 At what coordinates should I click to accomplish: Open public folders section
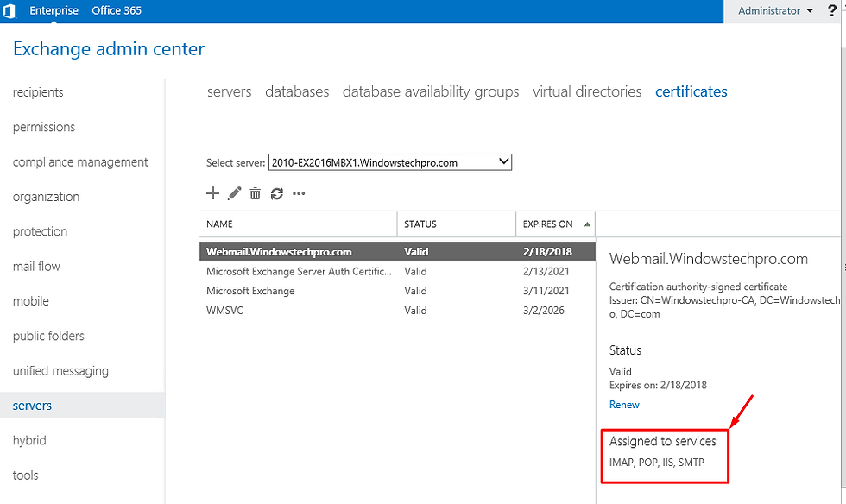[48, 337]
